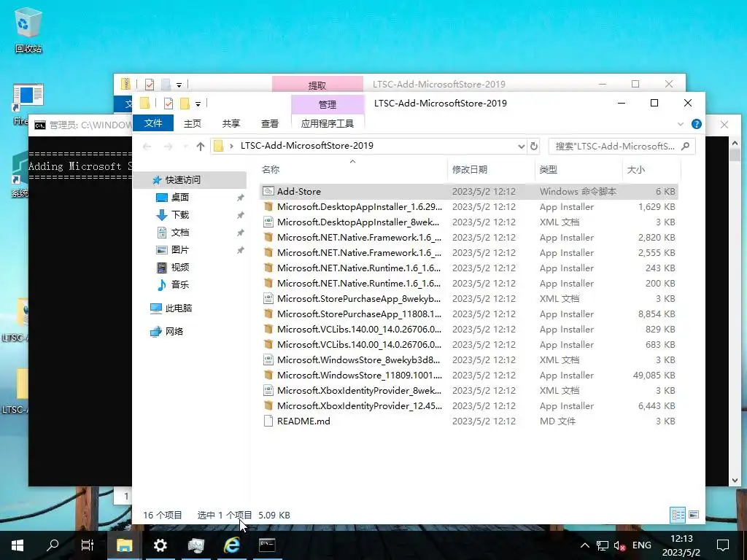Show hidden system tray icons
The height and width of the screenshot is (560, 747).
585,545
